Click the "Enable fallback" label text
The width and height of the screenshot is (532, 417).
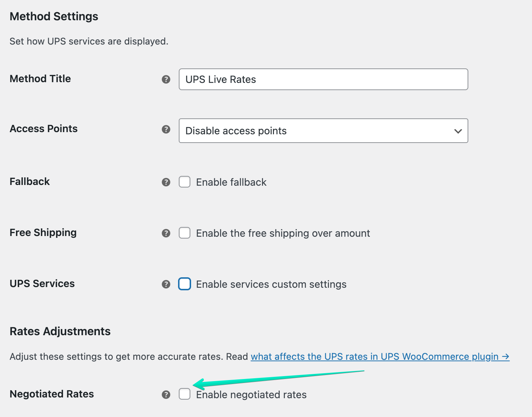pos(231,182)
